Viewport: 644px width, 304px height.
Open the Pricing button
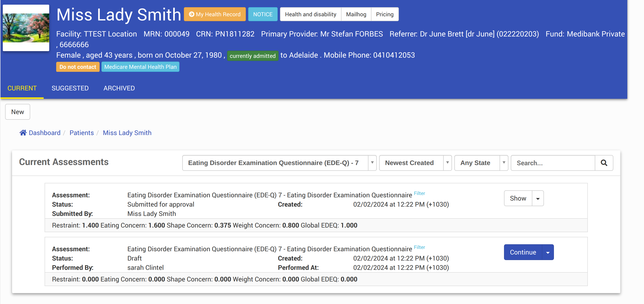[x=384, y=14]
